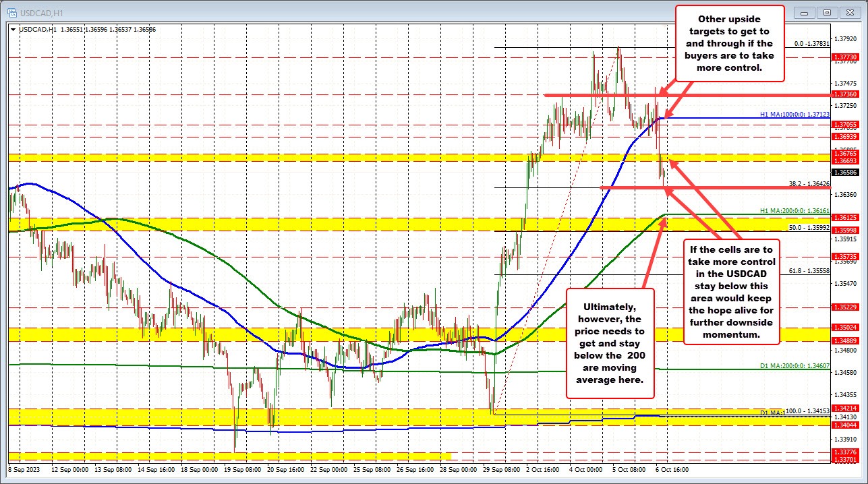Viewport: 868px width, 484px height.
Task: Restore the USDCAD chart window size
Action: coord(826,12)
